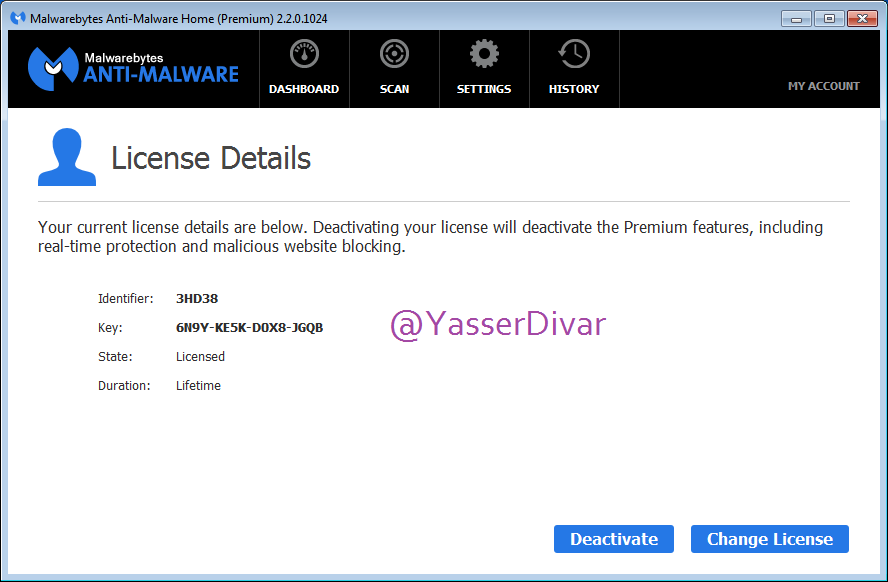Switch to the HISTORY tab label

click(x=574, y=89)
